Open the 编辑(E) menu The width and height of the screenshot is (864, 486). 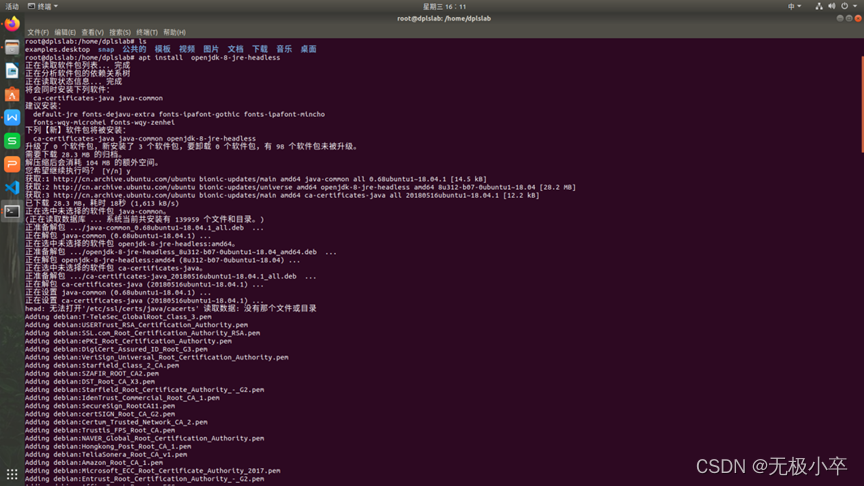click(65, 32)
